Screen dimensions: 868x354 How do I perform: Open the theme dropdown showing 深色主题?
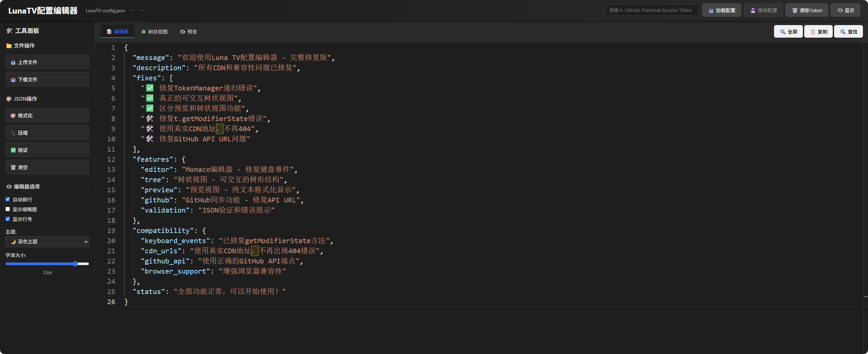coord(47,242)
